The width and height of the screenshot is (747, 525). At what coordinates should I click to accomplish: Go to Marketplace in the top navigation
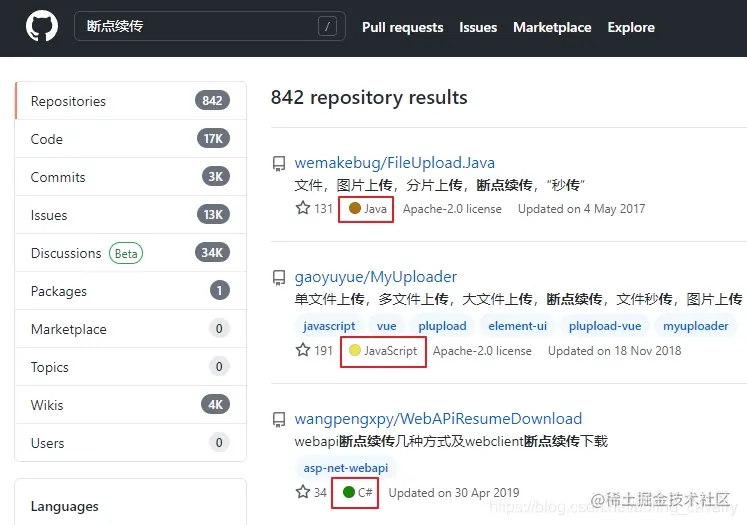552,27
